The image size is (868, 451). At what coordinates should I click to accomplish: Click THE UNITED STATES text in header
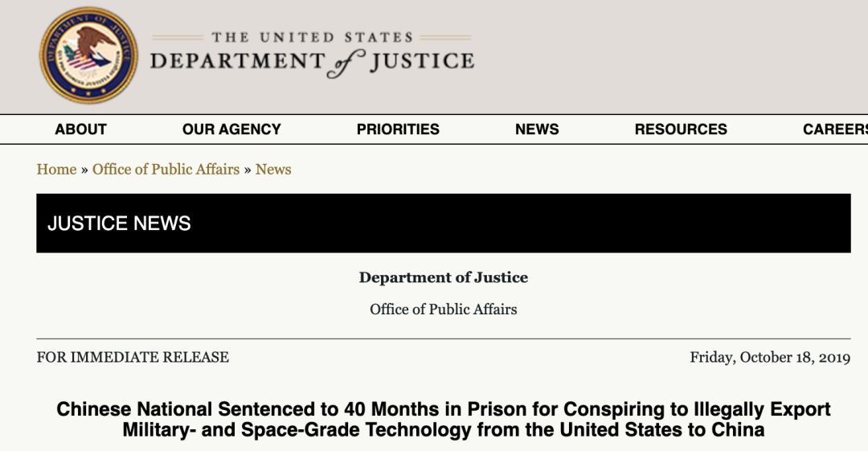click(x=312, y=37)
